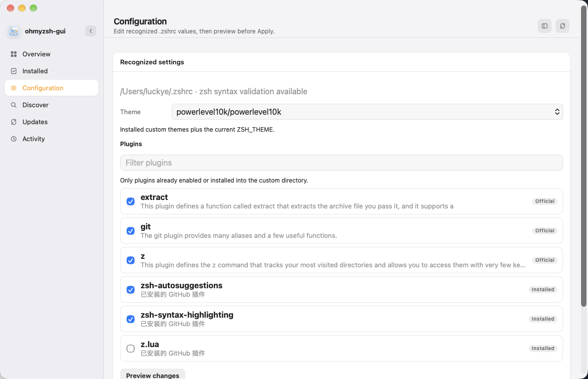Click the Updates sync icon

pyautogui.click(x=14, y=122)
